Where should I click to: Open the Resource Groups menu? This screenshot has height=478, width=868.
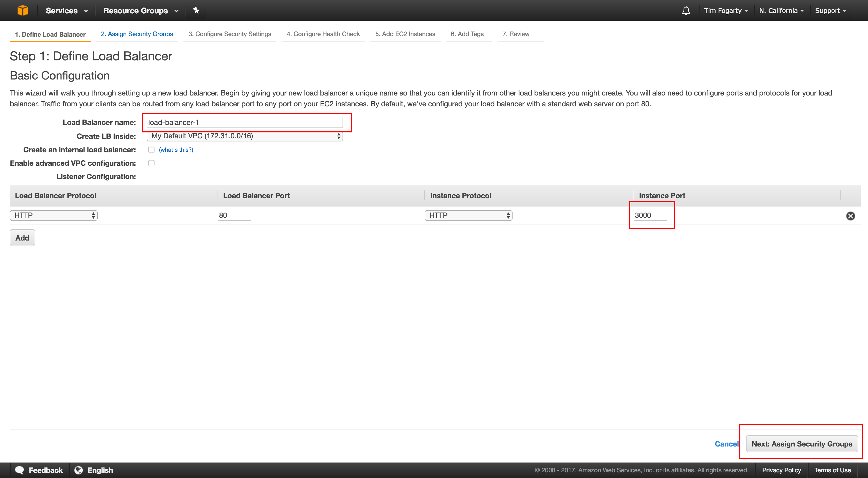click(x=140, y=10)
